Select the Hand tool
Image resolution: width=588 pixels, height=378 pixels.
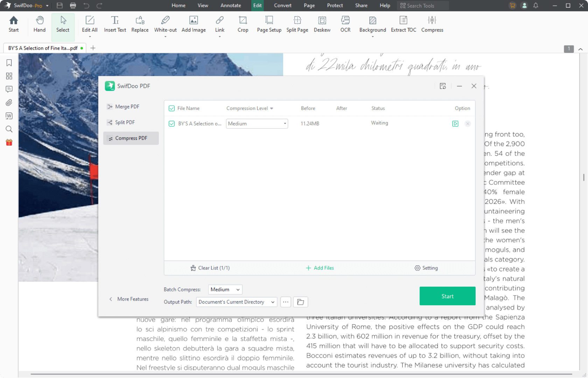(x=40, y=24)
